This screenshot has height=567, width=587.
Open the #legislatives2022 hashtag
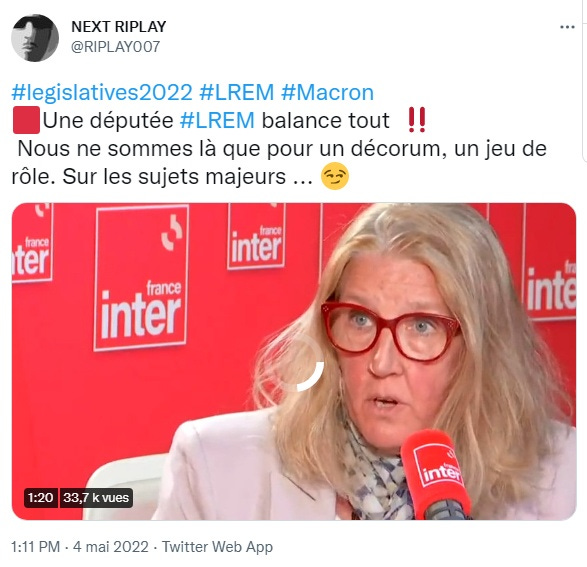[x=102, y=92]
